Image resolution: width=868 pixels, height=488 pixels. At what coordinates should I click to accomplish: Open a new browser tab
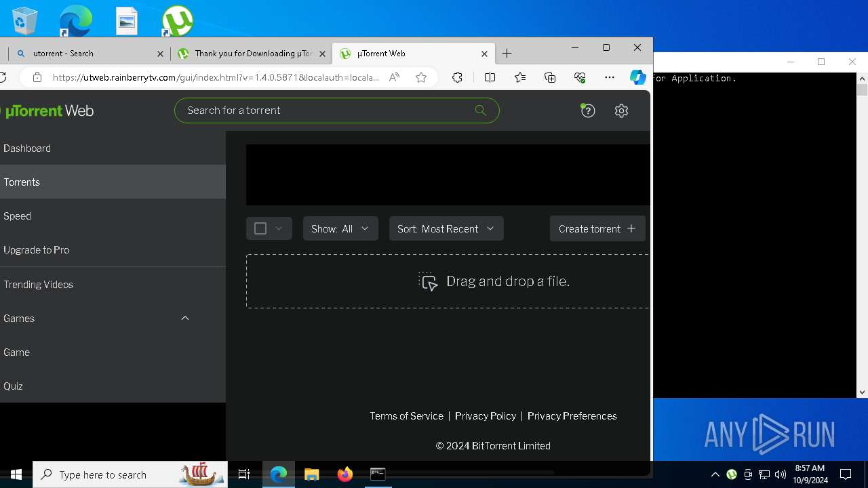[x=507, y=54]
